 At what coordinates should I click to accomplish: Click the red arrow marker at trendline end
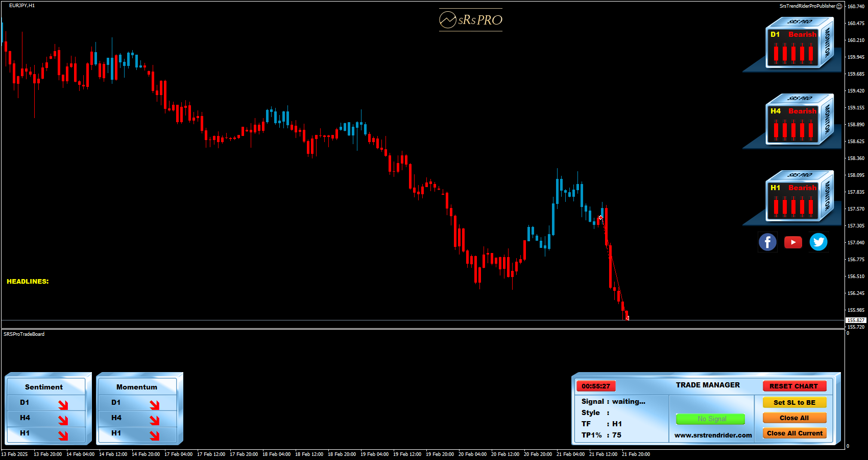point(627,318)
